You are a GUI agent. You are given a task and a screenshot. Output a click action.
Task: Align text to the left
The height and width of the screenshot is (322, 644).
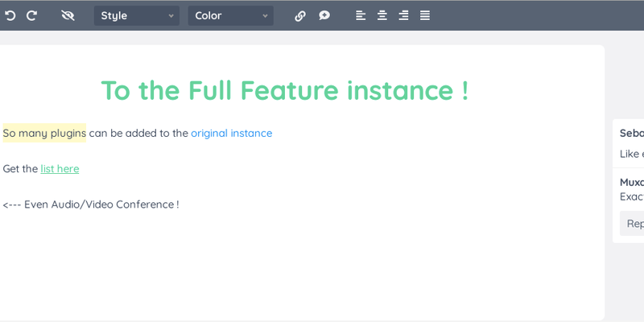coord(361,15)
